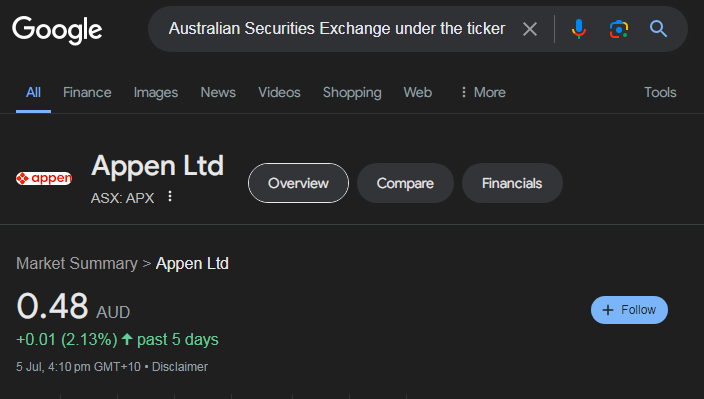Select the Shopping tab
The height and width of the screenshot is (399, 704).
click(x=352, y=92)
